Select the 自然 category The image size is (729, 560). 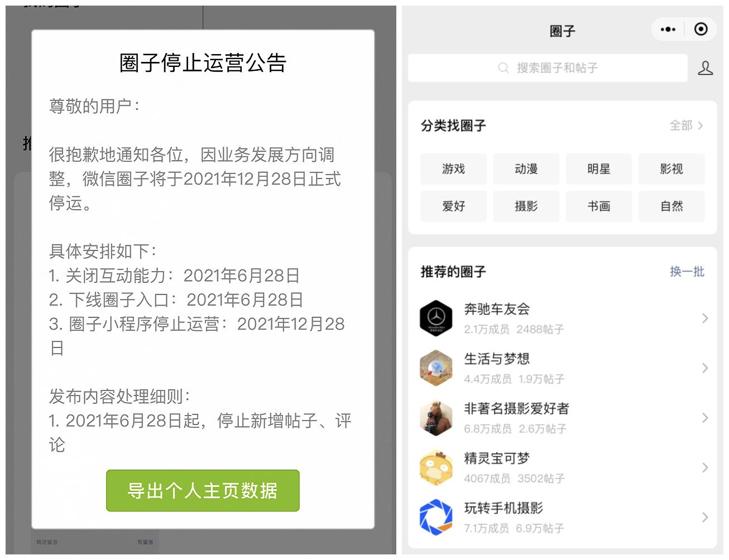[x=672, y=206]
